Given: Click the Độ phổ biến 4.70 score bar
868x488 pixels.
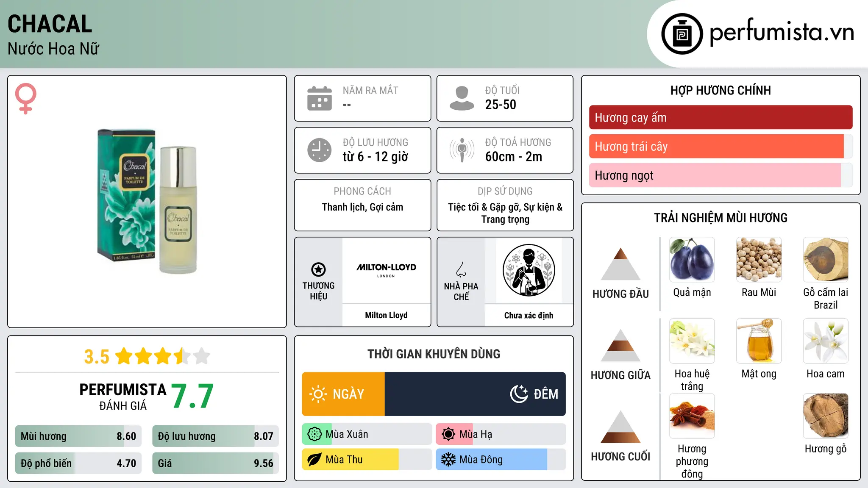Looking at the screenshot, I should click(x=78, y=463).
